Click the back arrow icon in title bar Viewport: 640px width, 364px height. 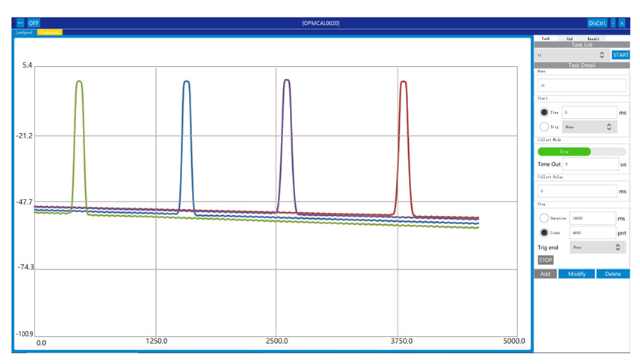coord(20,23)
